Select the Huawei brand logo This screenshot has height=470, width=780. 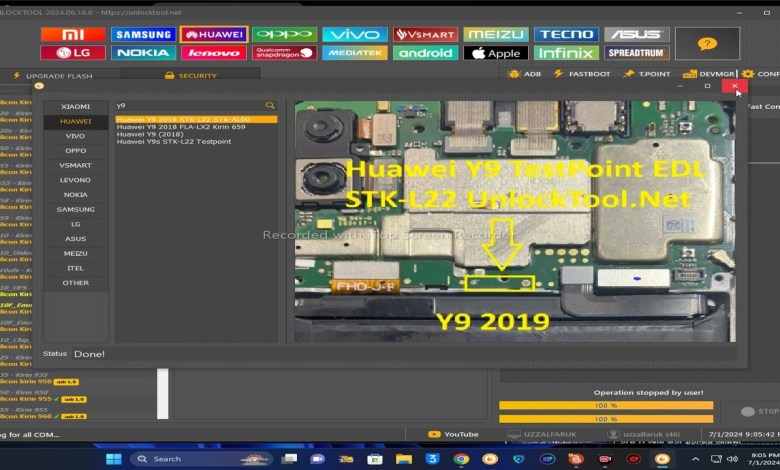(x=214, y=34)
